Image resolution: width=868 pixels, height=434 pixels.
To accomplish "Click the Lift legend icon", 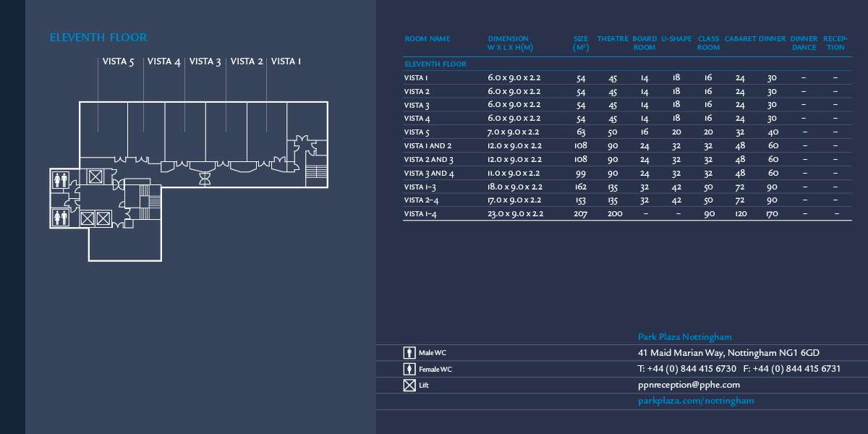I will 409,386.
